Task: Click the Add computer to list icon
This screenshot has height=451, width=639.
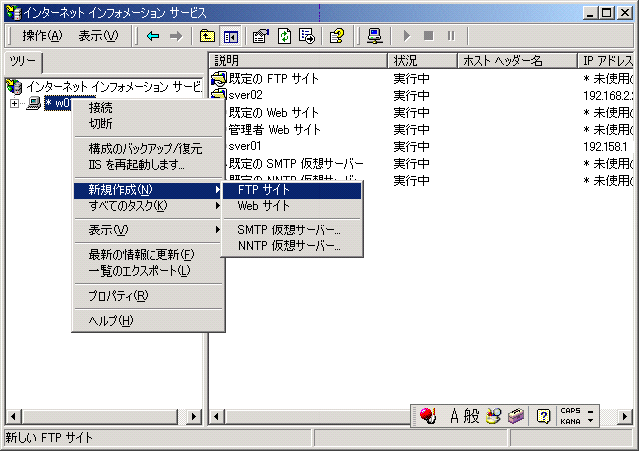Action: (374, 36)
